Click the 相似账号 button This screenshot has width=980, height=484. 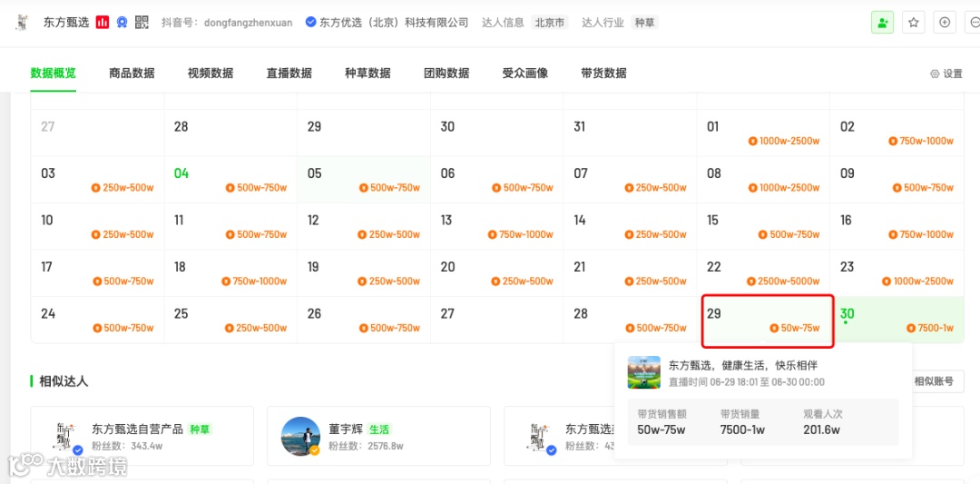click(934, 381)
